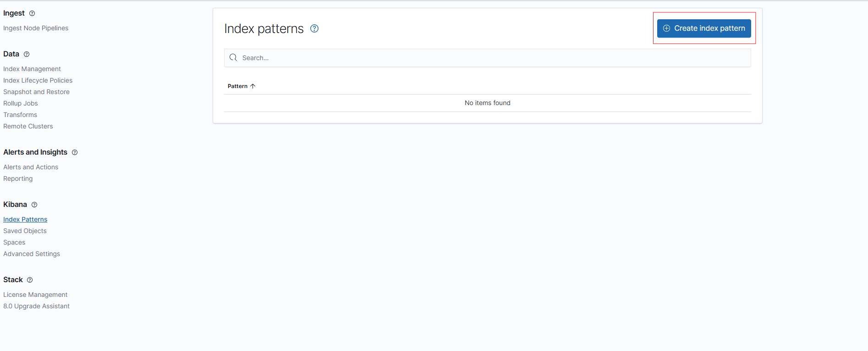Open Ingest Node Pipelines
Viewport: 868px width, 351px height.
36,28
